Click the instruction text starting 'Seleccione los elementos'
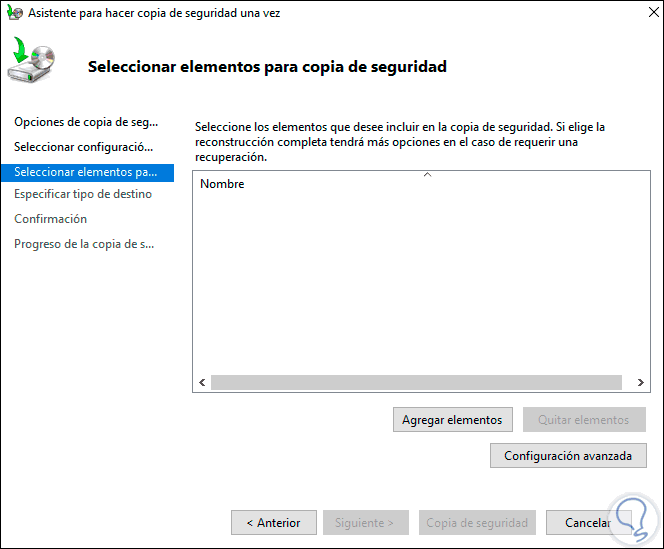This screenshot has height=549, width=664. tap(400, 142)
